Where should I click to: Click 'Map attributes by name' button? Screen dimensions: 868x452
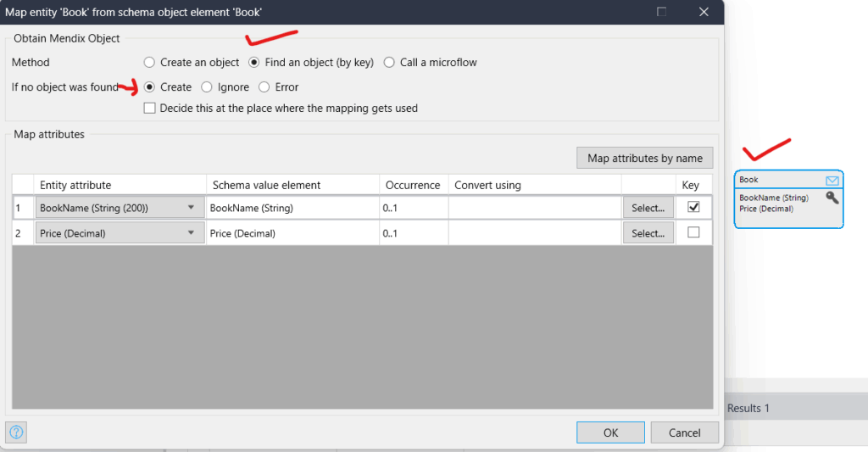644,159
